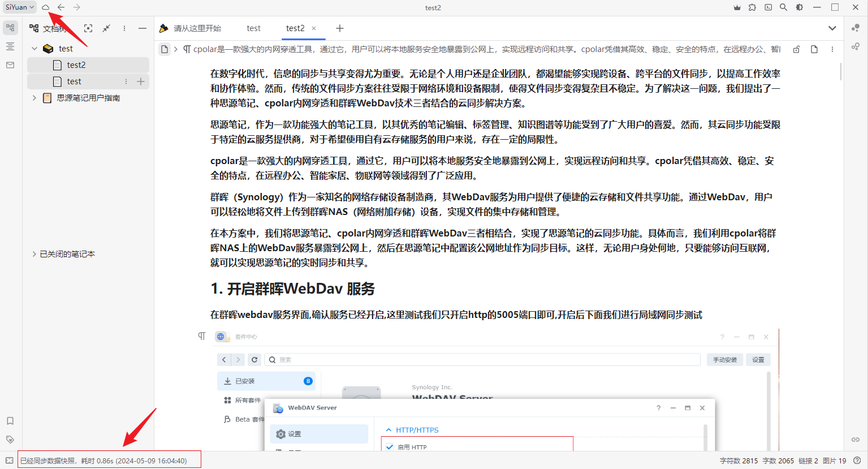Image resolution: width=868 pixels, height=469 pixels.
Task: Open the inbox icon in left dock
Action: (x=10, y=65)
